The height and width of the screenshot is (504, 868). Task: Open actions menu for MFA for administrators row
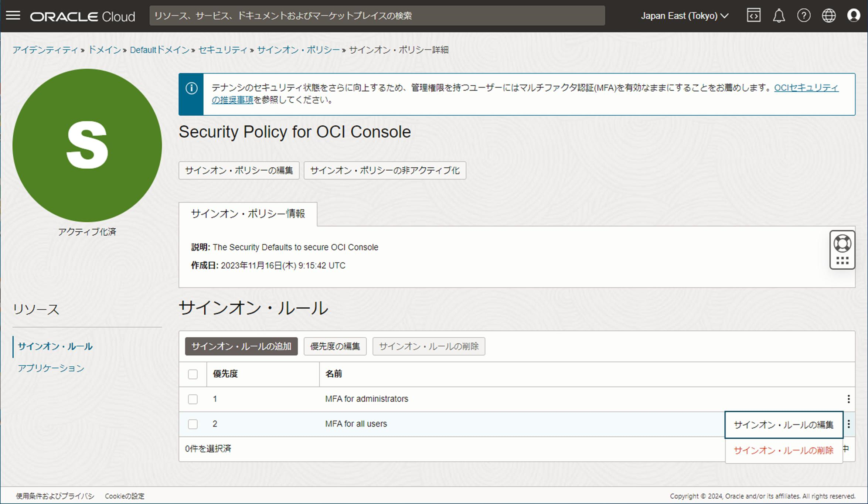848,399
